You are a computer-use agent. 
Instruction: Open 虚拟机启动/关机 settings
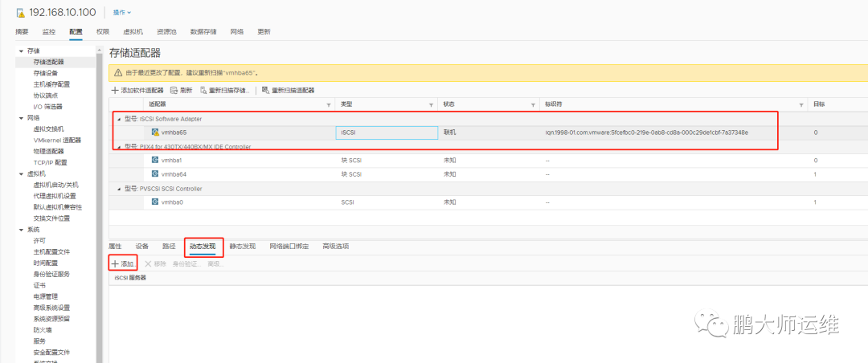(56, 185)
